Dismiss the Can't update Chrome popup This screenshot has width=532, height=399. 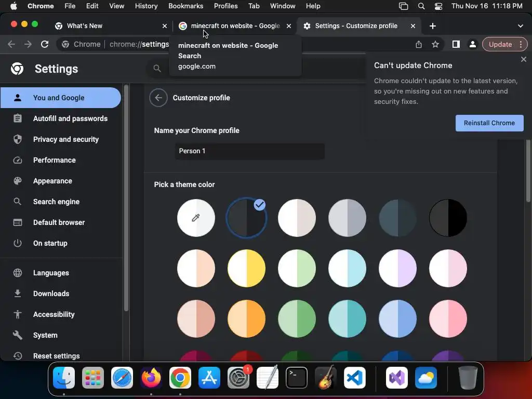click(x=524, y=59)
